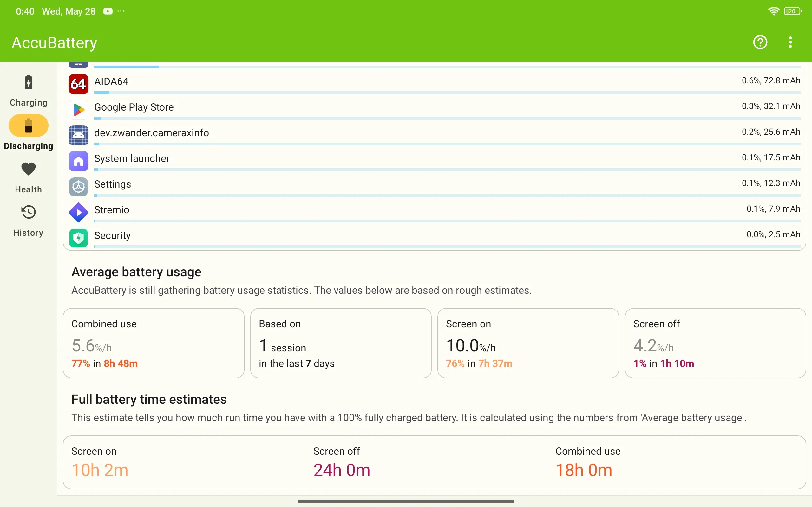Tap the System launcher app icon
The height and width of the screenshot is (507, 812).
click(78, 161)
